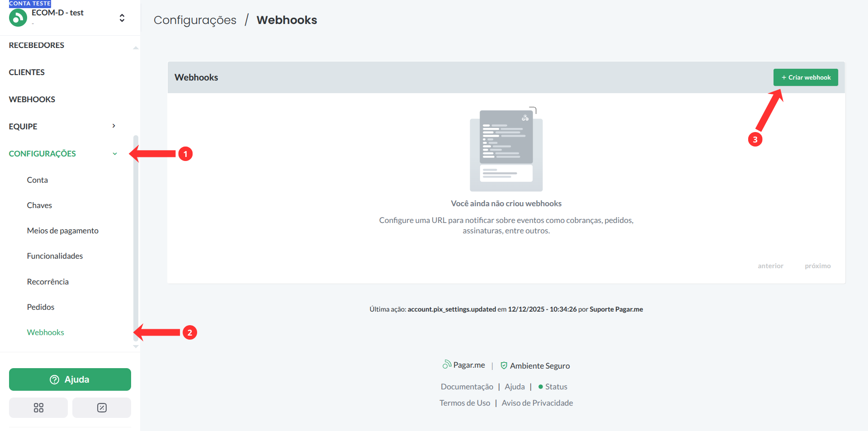Open the account switcher arrows
The height and width of the screenshot is (431, 868).
(x=122, y=18)
